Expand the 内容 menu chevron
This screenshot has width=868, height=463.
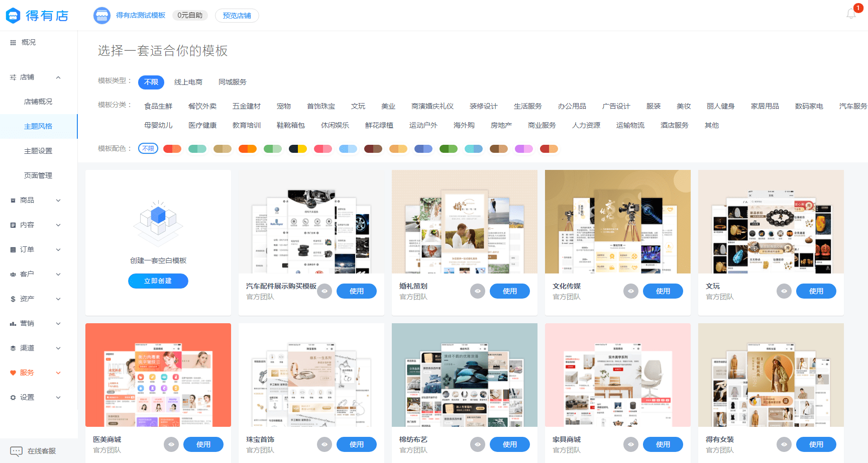[58, 225]
